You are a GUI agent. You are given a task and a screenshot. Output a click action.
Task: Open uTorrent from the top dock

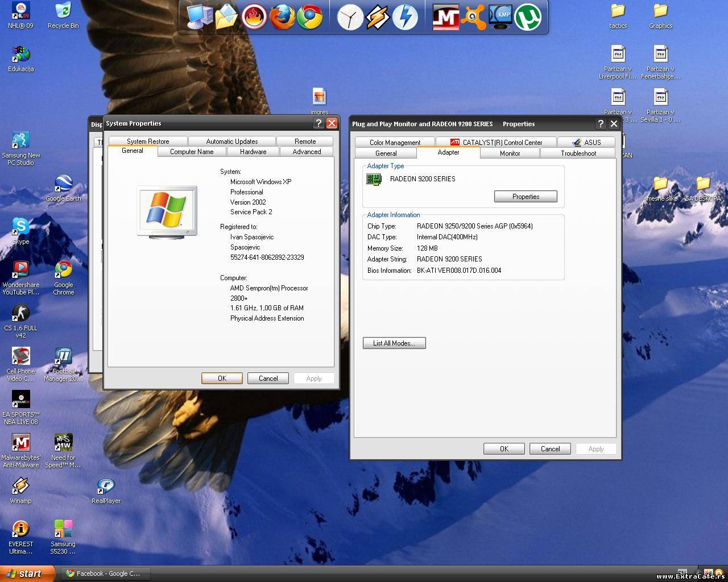pos(527,17)
